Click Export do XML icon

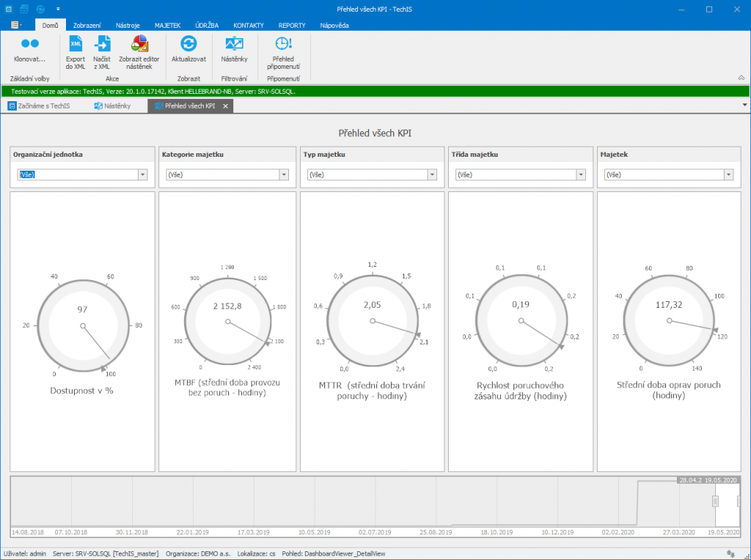point(76,44)
